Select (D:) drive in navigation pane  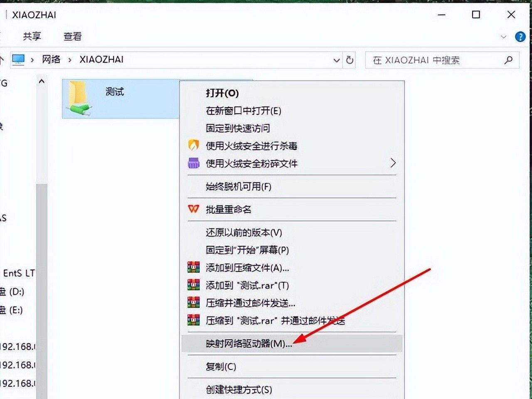pos(12,291)
